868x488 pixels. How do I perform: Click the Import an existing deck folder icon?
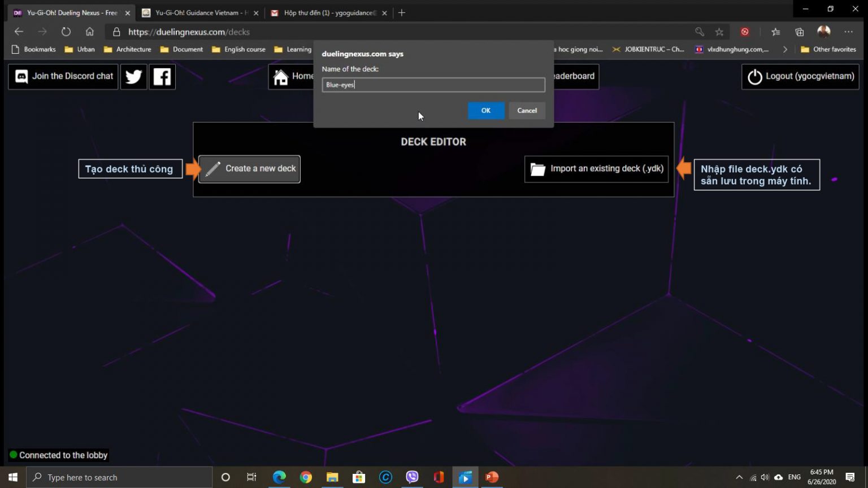click(x=537, y=168)
